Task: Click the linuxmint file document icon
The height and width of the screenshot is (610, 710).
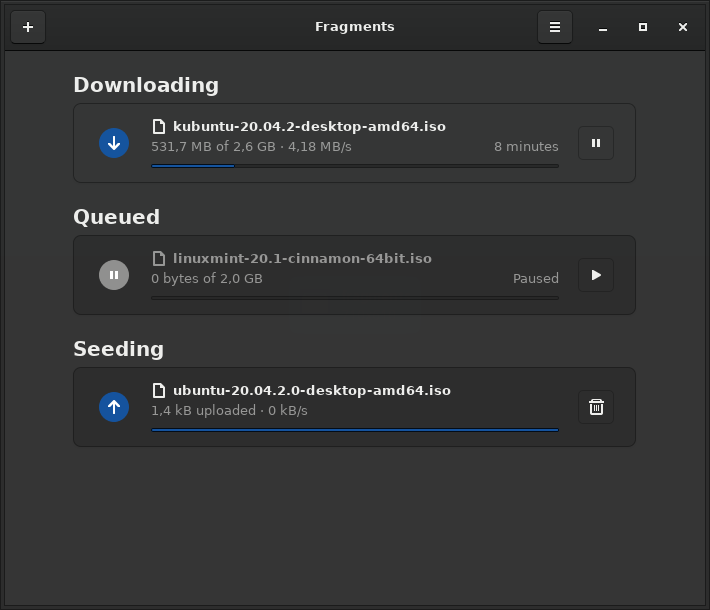Action: [159, 258]
